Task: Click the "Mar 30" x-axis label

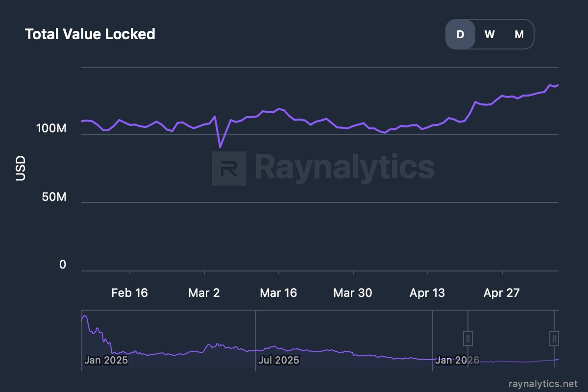Action: pyautogui.click(x=353, y=293)
